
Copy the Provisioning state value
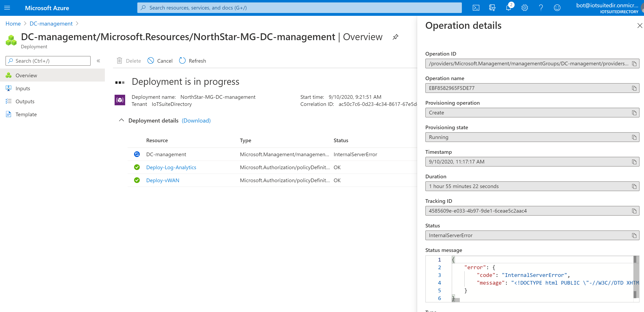coord(634,137)
